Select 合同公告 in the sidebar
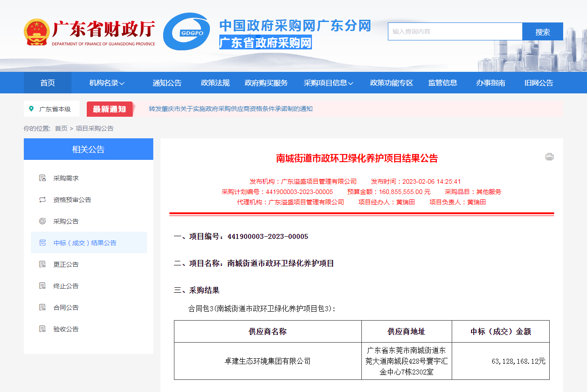 (x=66, y=308)
